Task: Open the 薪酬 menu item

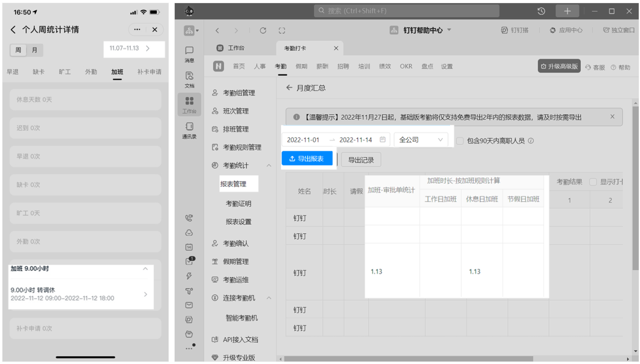Action: tap(322, 66)
